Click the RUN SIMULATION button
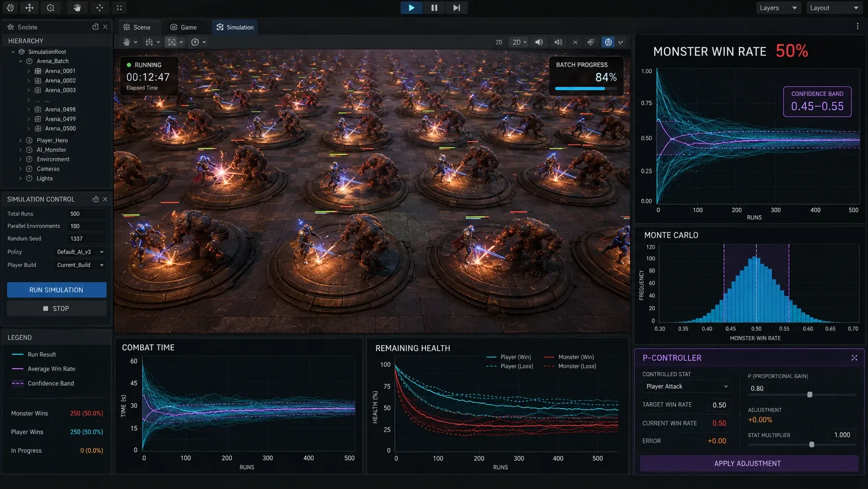The image size is (868, 489). pos(57,290)
